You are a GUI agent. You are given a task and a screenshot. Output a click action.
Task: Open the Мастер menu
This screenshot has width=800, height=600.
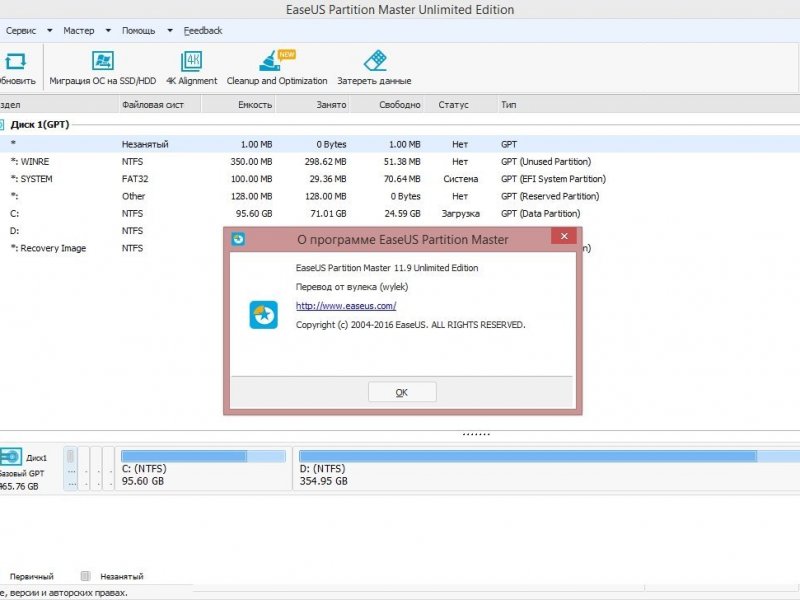click(x=79, y=31)
